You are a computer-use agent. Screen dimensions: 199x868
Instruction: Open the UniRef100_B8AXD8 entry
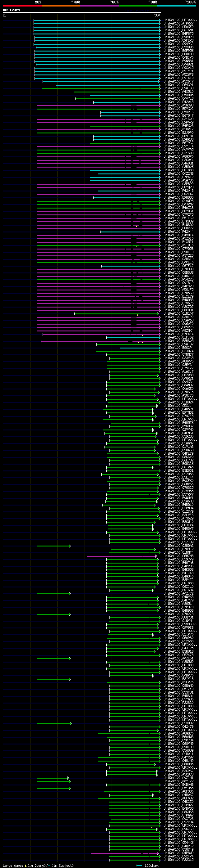pos(179,54)
